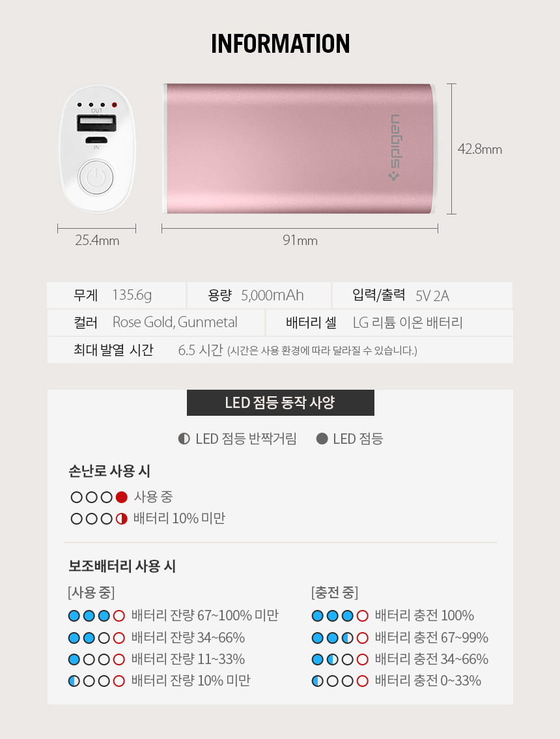Click the power button icon on charger
Screen dimensions: 560x739
[x=96, y=178]
